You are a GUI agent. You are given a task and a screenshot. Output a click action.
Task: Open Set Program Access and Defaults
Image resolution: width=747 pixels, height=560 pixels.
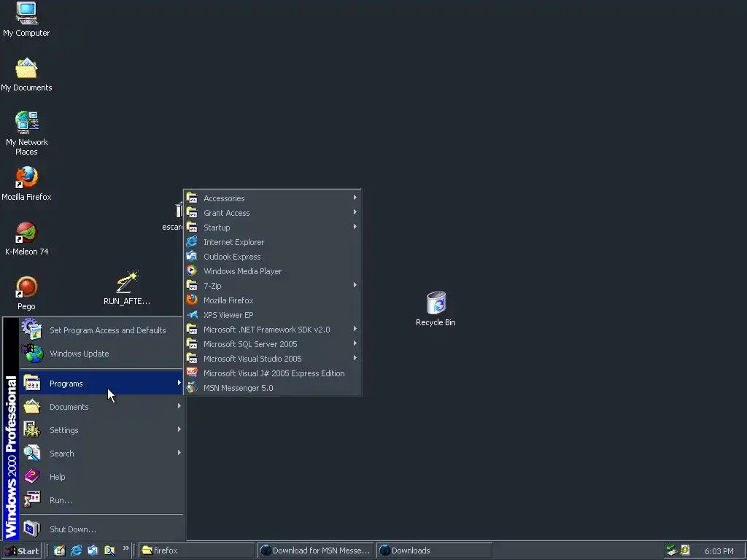point(101,330)
